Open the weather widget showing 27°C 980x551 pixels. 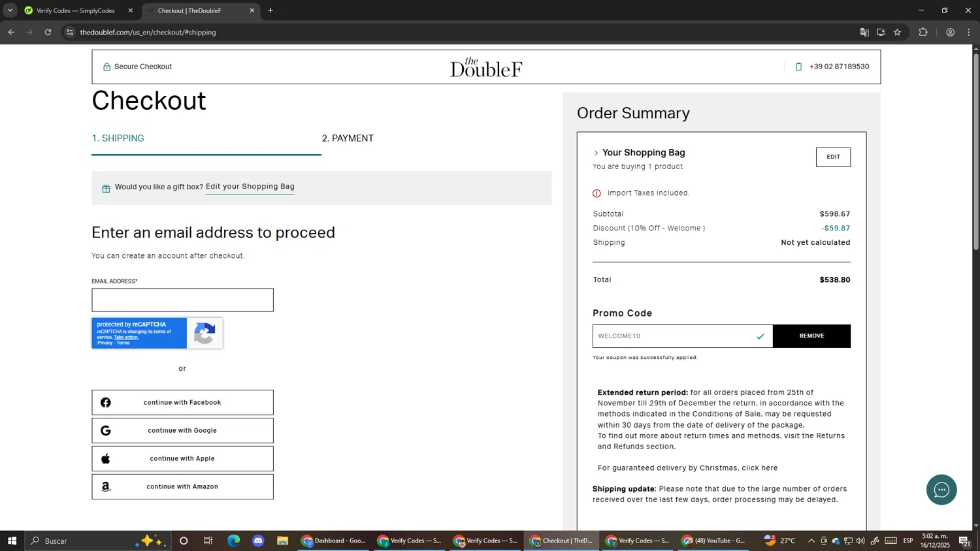pyautogui.click(x=780, y=541)
